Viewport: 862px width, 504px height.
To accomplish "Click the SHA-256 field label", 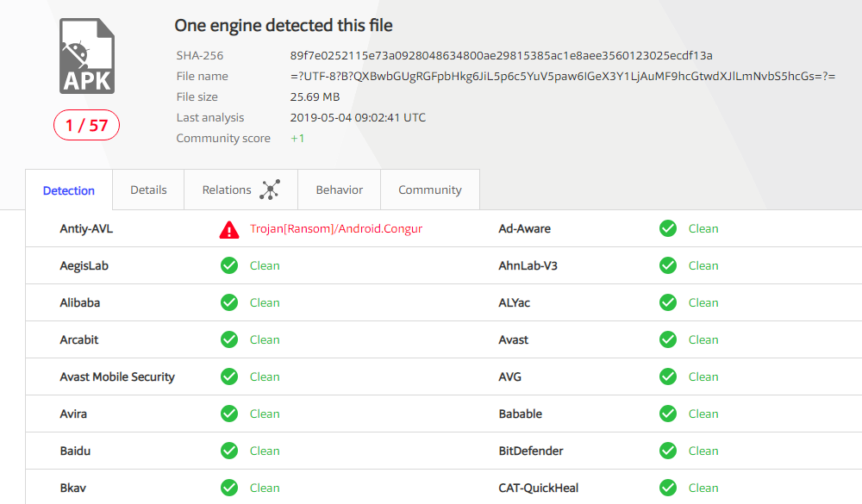I will point(200,55).
